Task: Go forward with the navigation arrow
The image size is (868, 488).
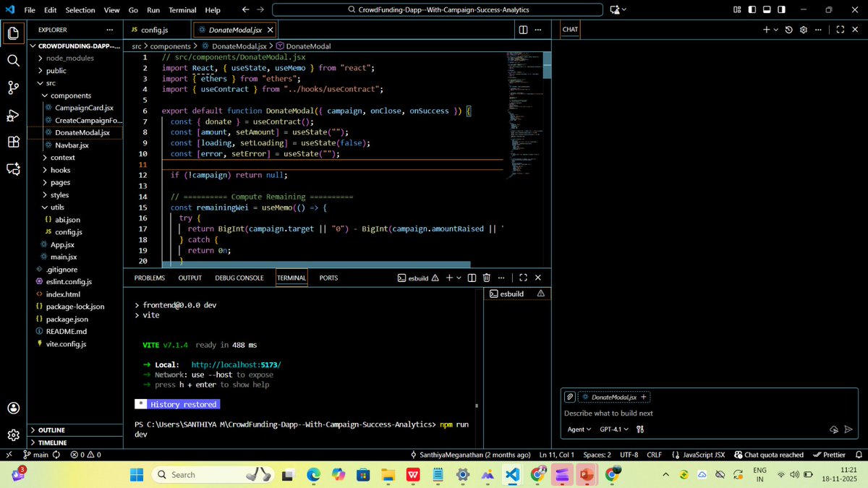Action: click(260, 9)
